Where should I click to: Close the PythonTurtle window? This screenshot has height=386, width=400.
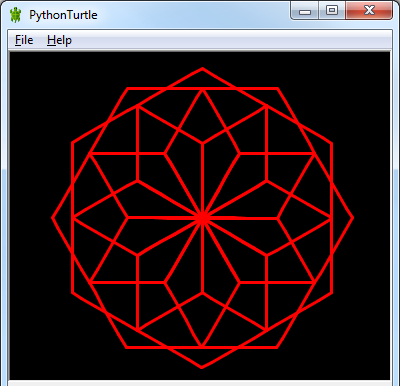coord(369,11)
